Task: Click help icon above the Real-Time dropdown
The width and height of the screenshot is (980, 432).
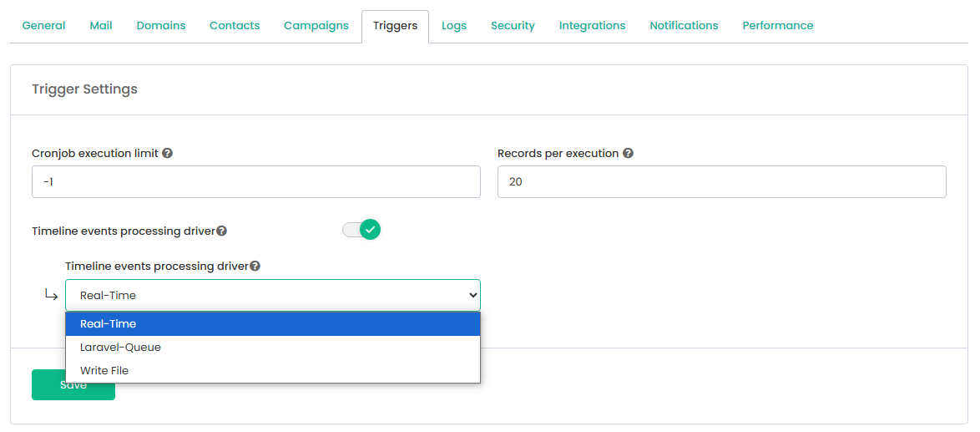Action: [x=255, y=267]
